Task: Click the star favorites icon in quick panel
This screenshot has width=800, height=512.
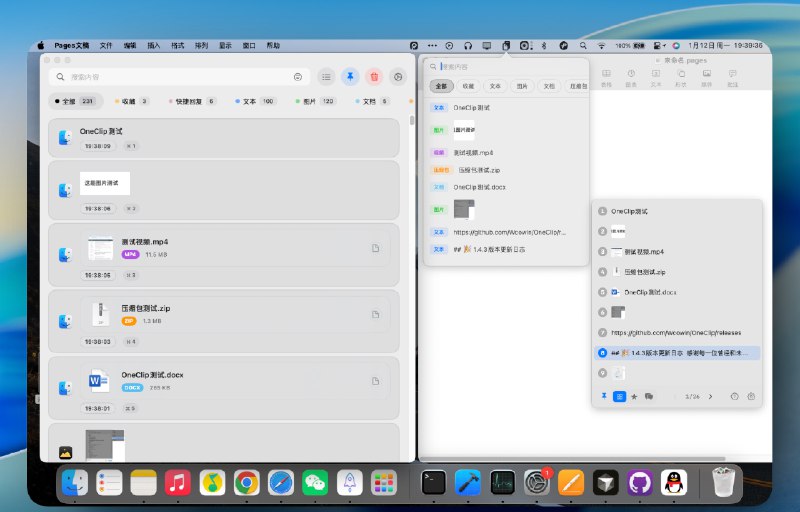Action: 634,397
